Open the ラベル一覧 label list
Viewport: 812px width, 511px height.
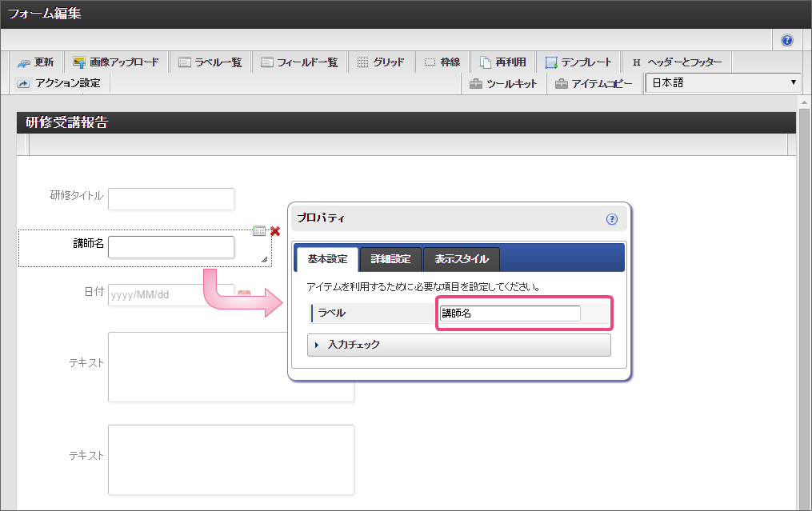210,62
